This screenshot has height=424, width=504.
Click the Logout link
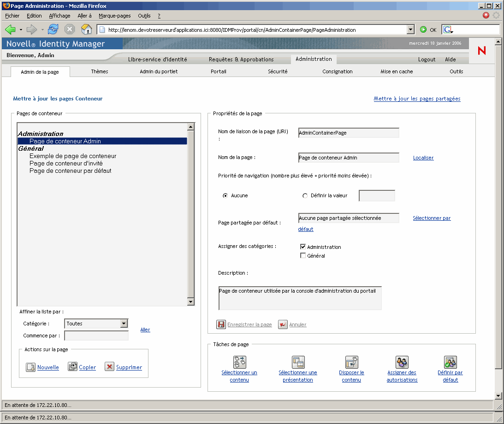(x=427, y=59)
